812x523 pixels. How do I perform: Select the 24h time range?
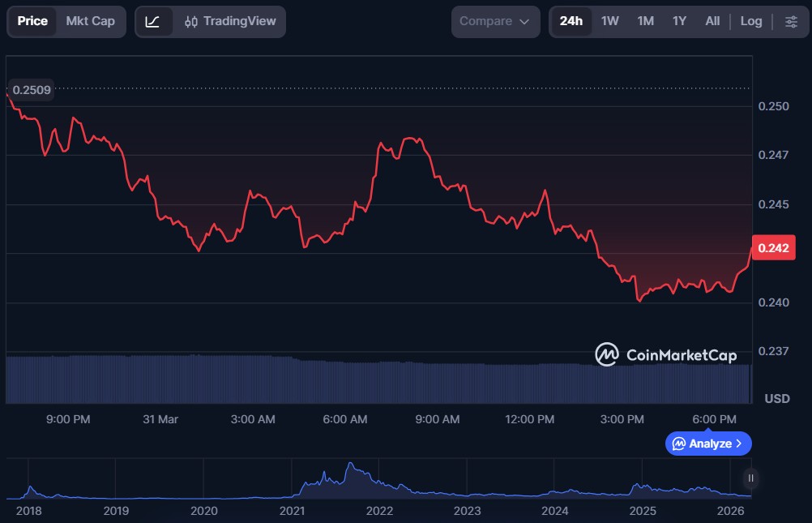(x=571, y=22)
